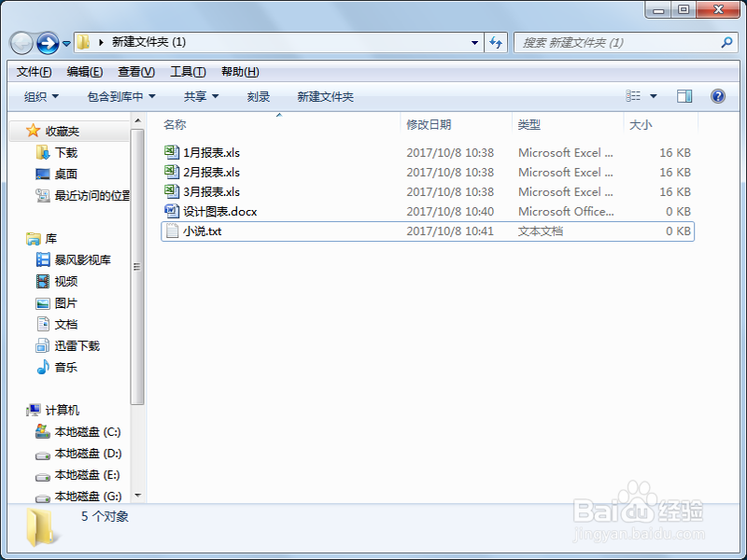Open the 共享 dropdown
This screenshot has width=747, height=560.
click(x=201, y=97)
